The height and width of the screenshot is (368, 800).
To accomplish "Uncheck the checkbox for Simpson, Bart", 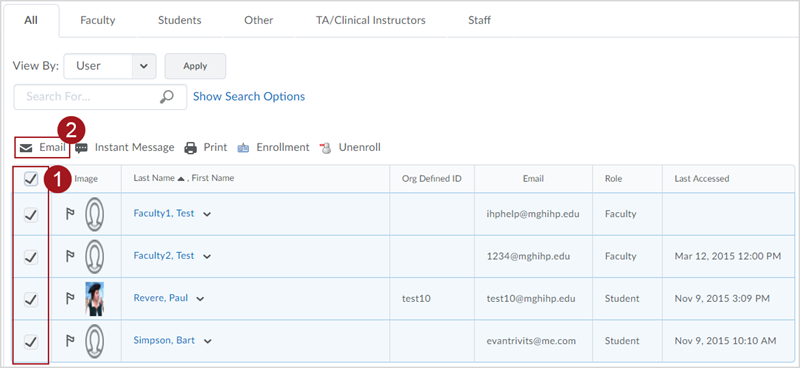I will click(x=31, y=341).
